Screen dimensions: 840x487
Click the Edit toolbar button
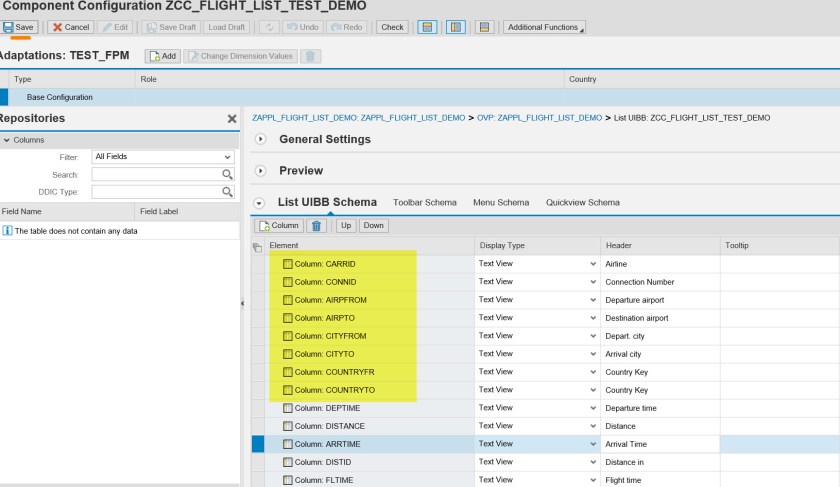click(115, 27)
